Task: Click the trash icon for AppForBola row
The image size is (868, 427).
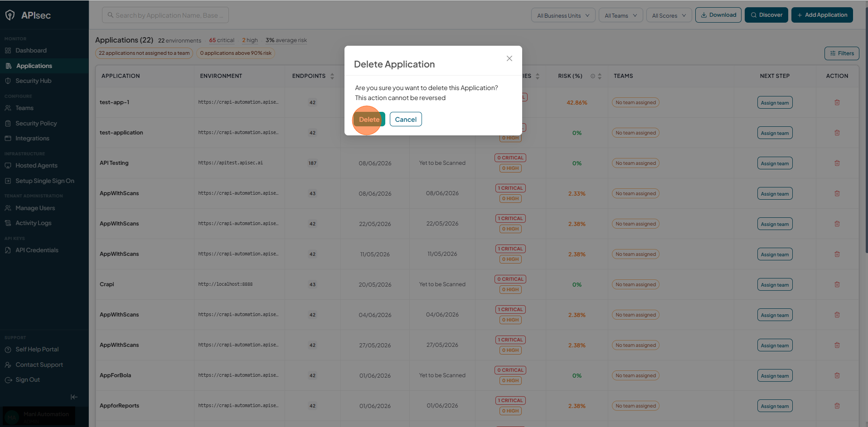Action: pos(837,375)
